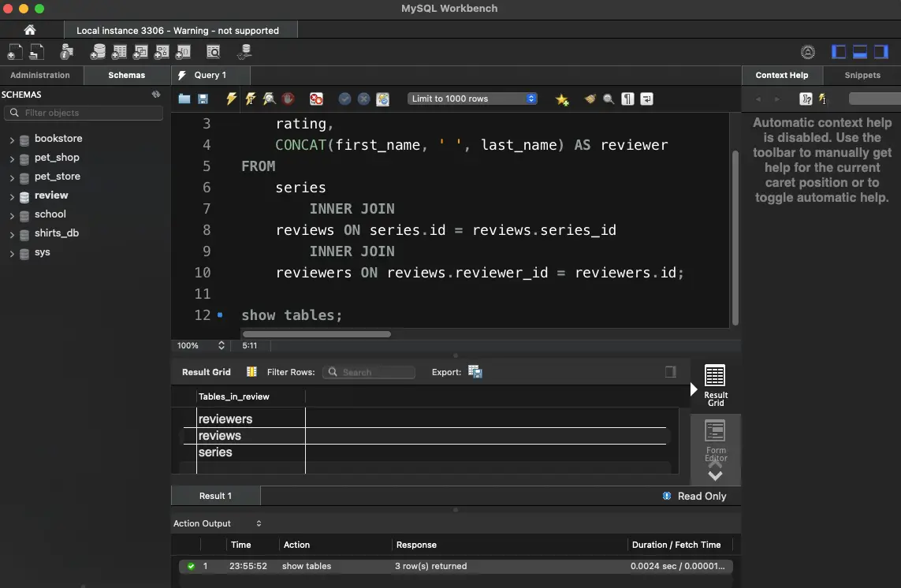Expand the pet_shop schema
The height and width of the screenshot is (588, 901).
[x=12, y=158]
